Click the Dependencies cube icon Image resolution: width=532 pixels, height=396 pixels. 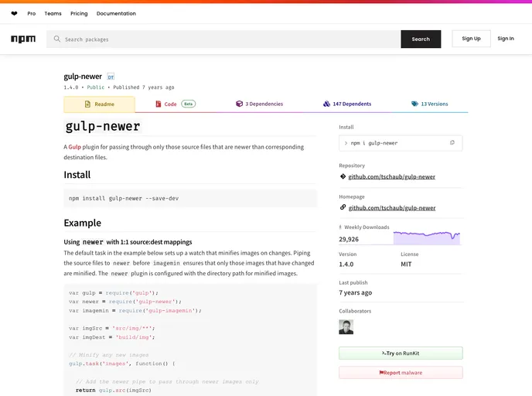239,104
